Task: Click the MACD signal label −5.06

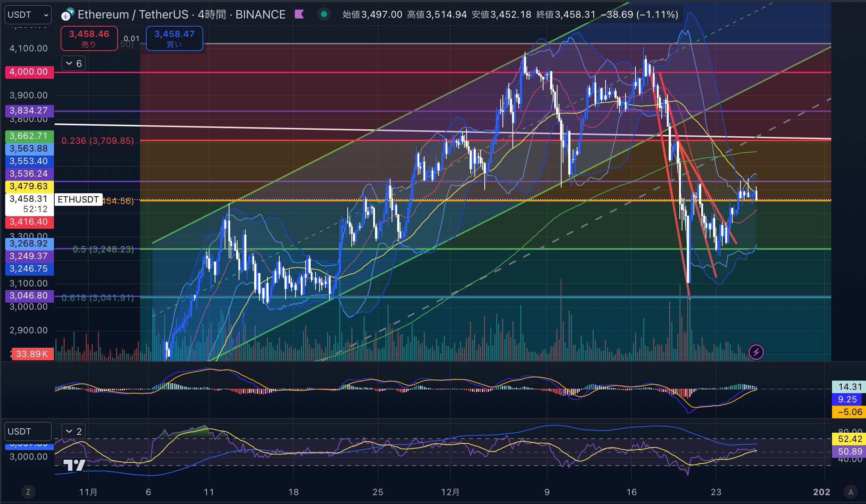Action: tap(848, 412)
